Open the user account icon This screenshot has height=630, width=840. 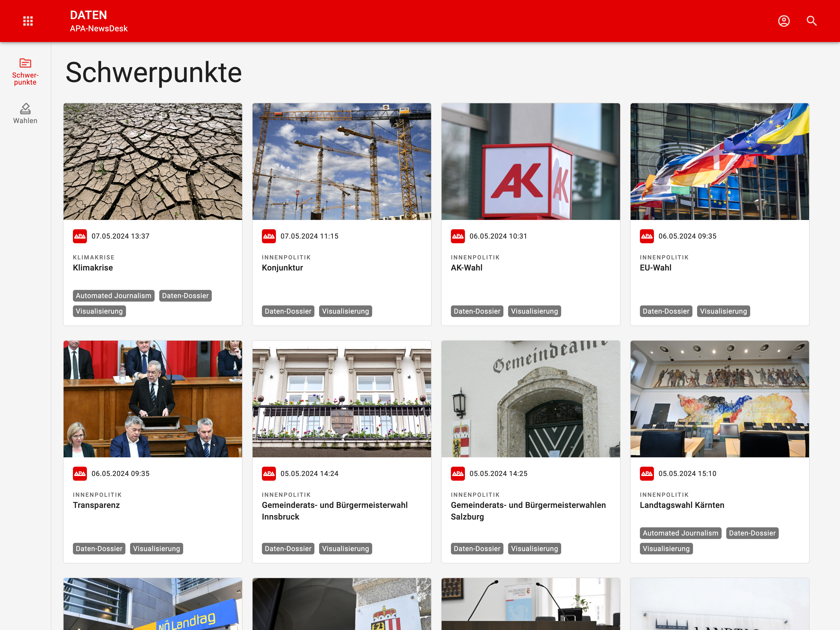pos(784,21)
